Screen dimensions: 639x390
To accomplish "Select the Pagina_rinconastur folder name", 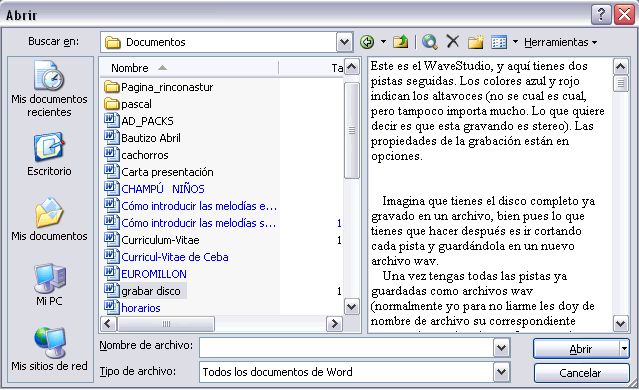I will coord(167,87).
